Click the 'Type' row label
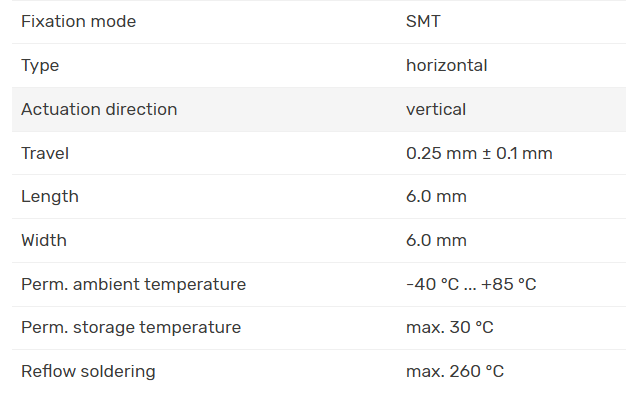The width and height of the screenshot is (626, 407). [40, 65]
